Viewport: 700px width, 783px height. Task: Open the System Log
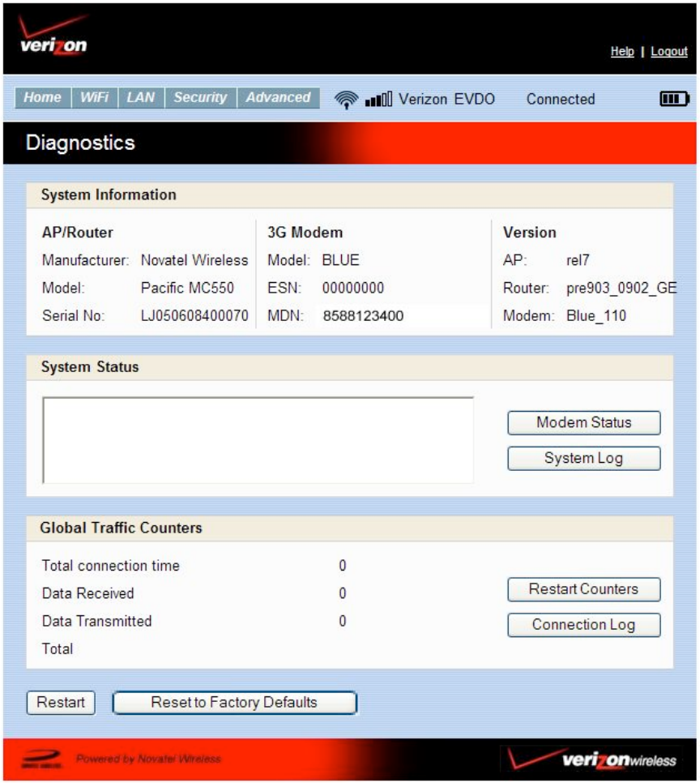(x=583, y=459)
